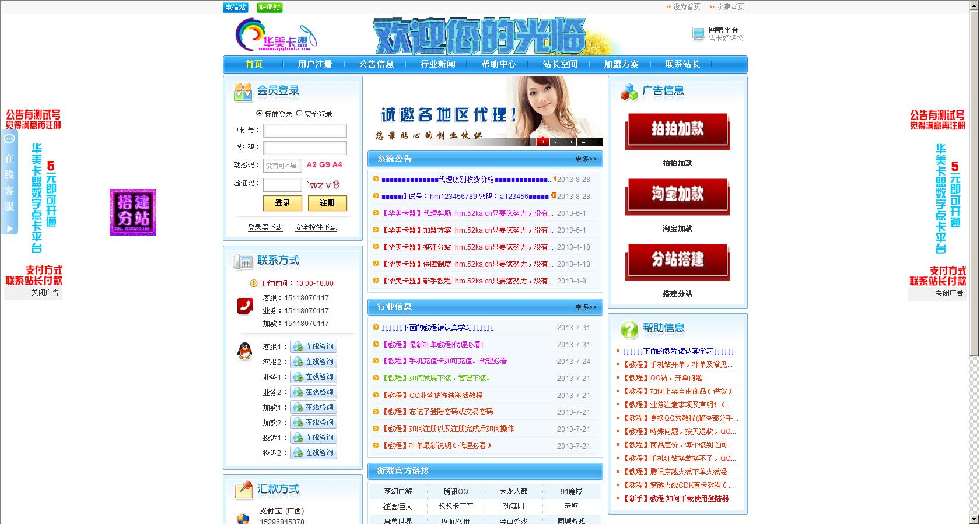Screen dimensions: 980x525
Task: Click the 华美卡盟 site logo
Action: 276,35
